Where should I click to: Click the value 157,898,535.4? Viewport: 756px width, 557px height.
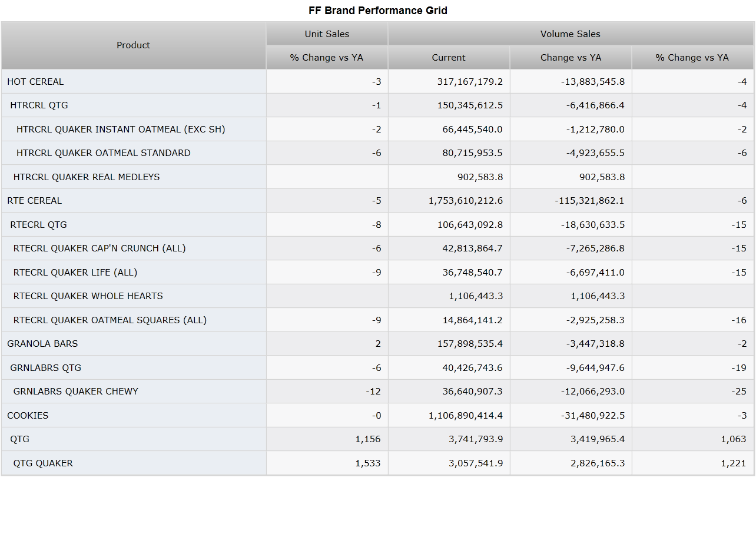[x=470, y=344]
